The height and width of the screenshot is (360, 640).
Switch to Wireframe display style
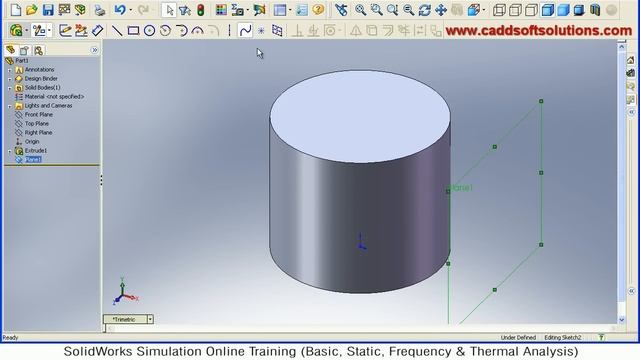[x=499, y=10]
